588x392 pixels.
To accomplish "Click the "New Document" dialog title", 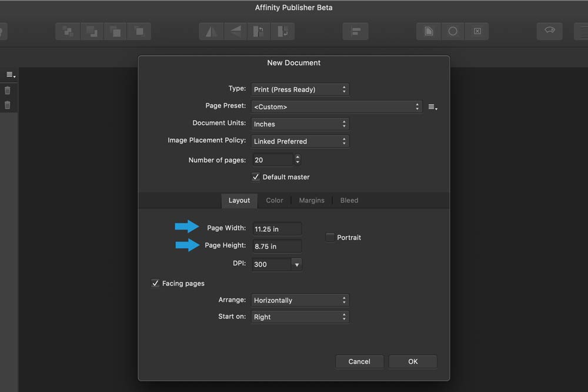I will [293, 63].
